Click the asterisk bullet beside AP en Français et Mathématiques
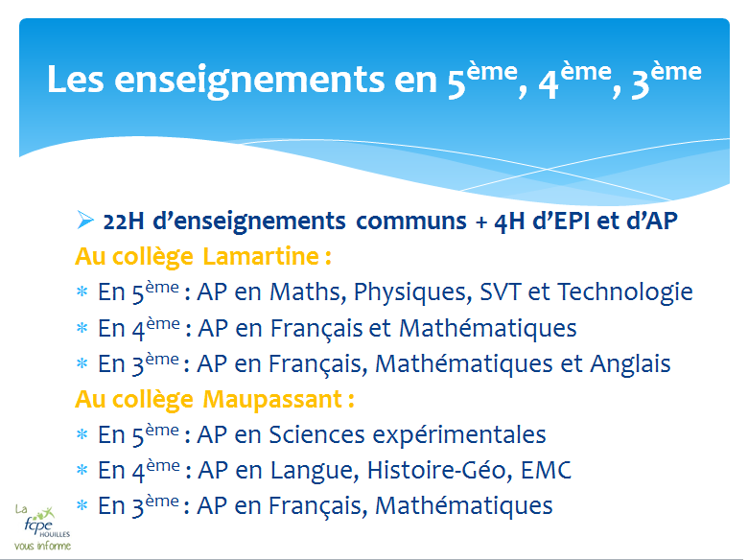Image resolution: width=748 pixels, height=560 pixels. coord(82,329)
